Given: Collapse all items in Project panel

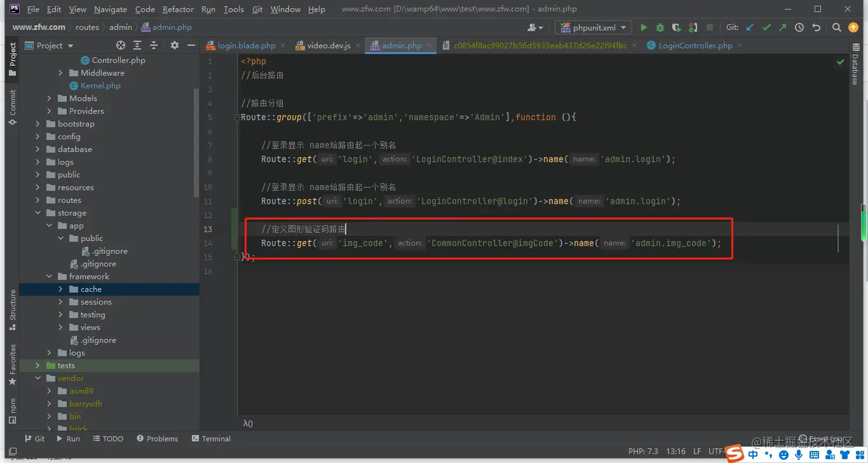Looking at the screenshot, I should pyautogui.click(x=154, y=45).
